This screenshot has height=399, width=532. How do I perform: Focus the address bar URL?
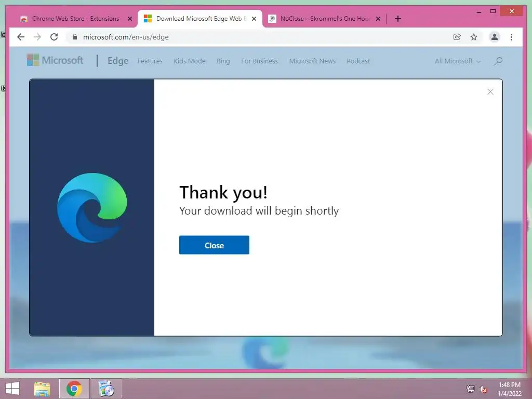126,37
